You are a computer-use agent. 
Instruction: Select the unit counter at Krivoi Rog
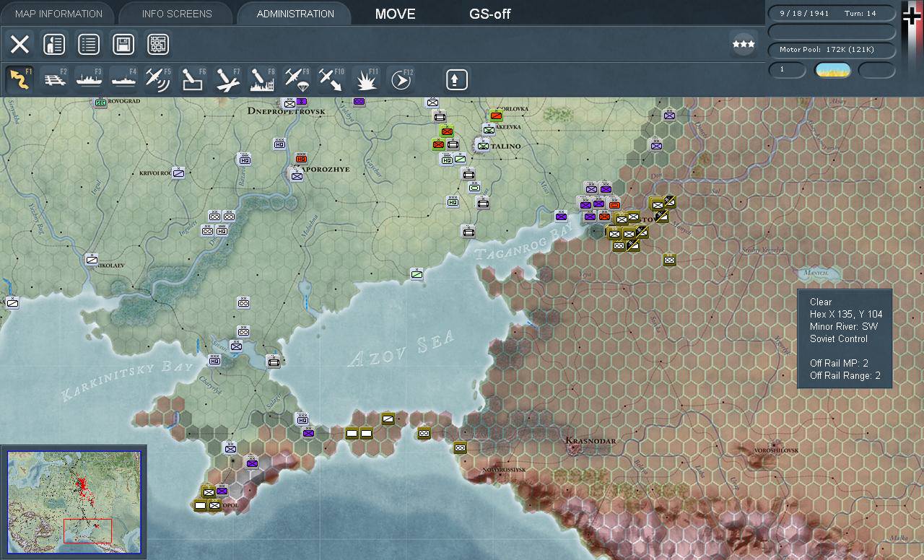(178, 172)
